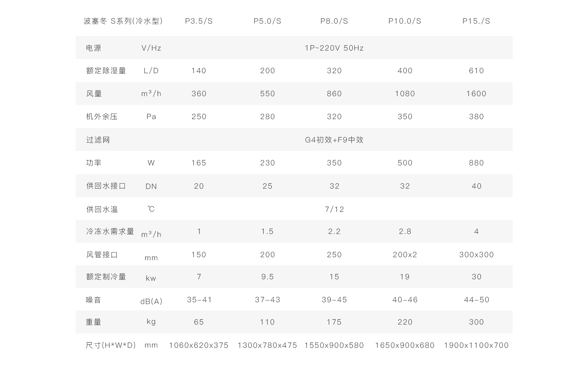The width and height of the screenshot is (588, 372).
Task: Click the Pa unit label
Action: [x=151, y=117]
